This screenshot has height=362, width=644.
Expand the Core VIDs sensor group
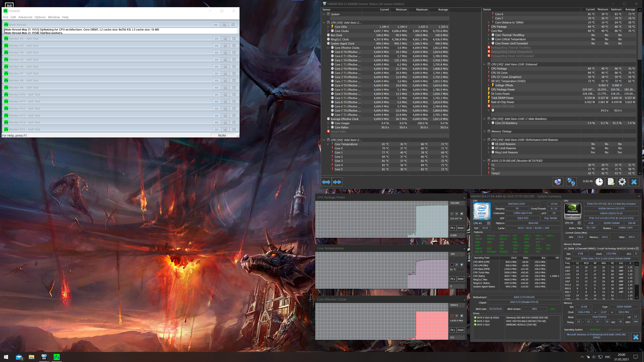328,27
